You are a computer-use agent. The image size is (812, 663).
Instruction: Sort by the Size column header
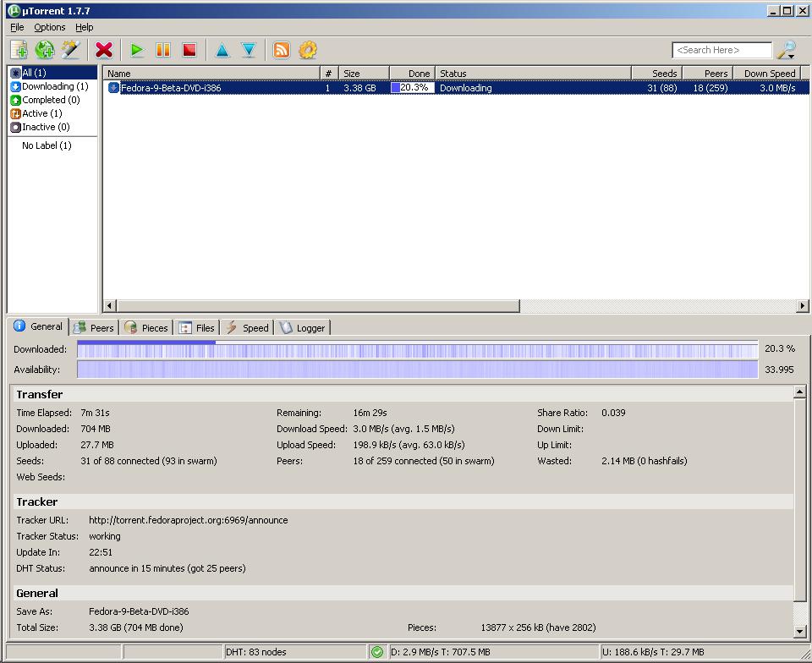(364, 74)
